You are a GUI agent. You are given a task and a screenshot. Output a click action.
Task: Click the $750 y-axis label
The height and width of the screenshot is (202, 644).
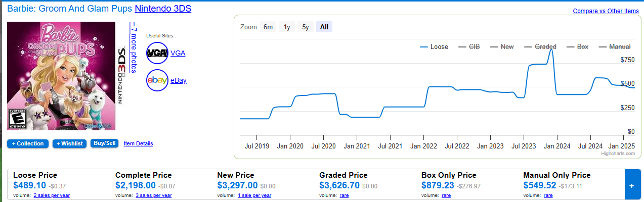click(627, 60)
